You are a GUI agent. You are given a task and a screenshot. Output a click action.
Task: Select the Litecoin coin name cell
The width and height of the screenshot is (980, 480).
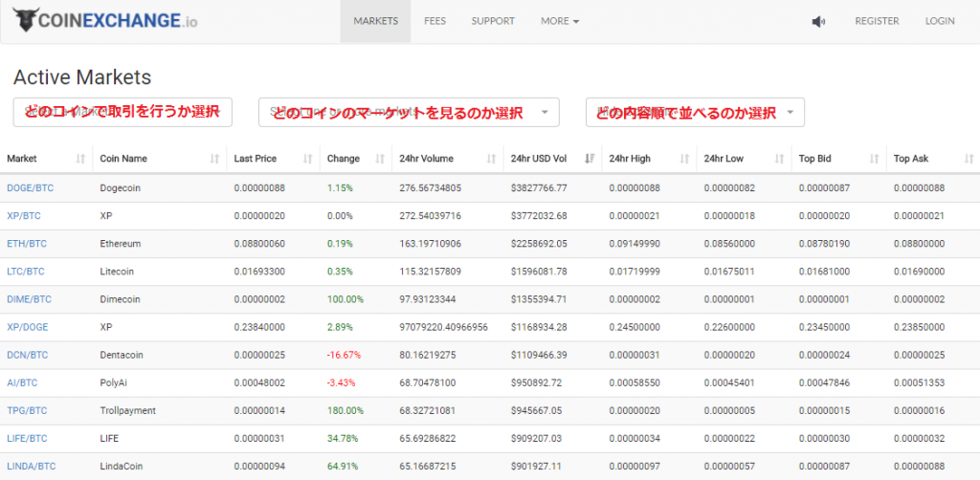tap(117, 272)
